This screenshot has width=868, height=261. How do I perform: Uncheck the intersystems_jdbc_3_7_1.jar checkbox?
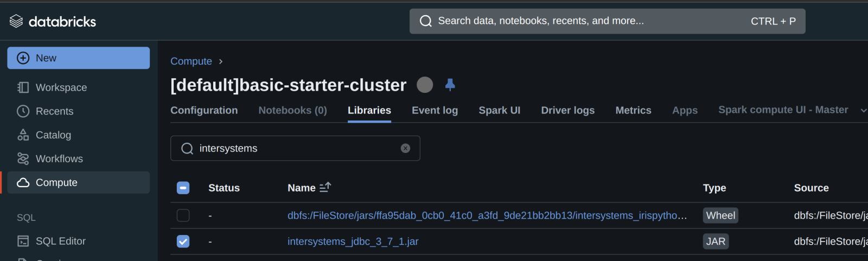pos(183,241)
